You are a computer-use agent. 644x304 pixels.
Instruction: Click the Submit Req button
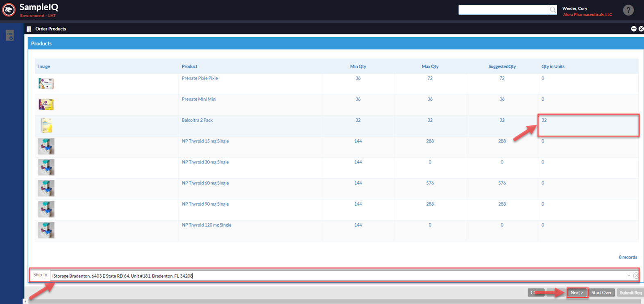(630, 293)
